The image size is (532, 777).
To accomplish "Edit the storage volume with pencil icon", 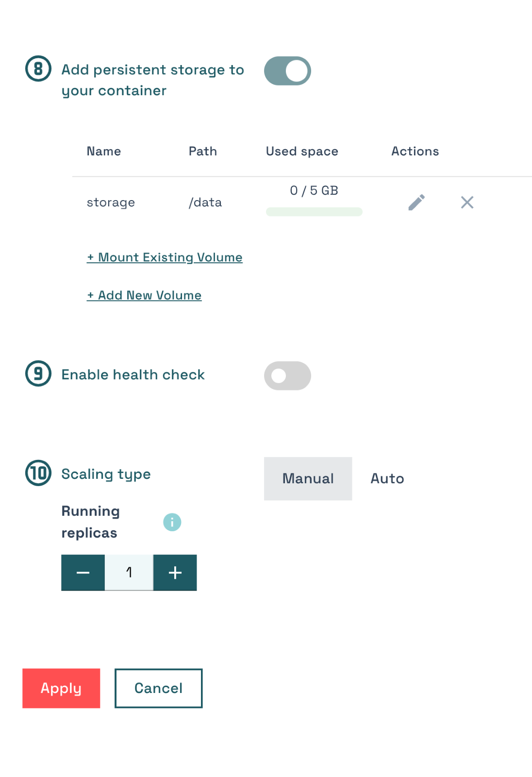I will click(x=416, y=203).
